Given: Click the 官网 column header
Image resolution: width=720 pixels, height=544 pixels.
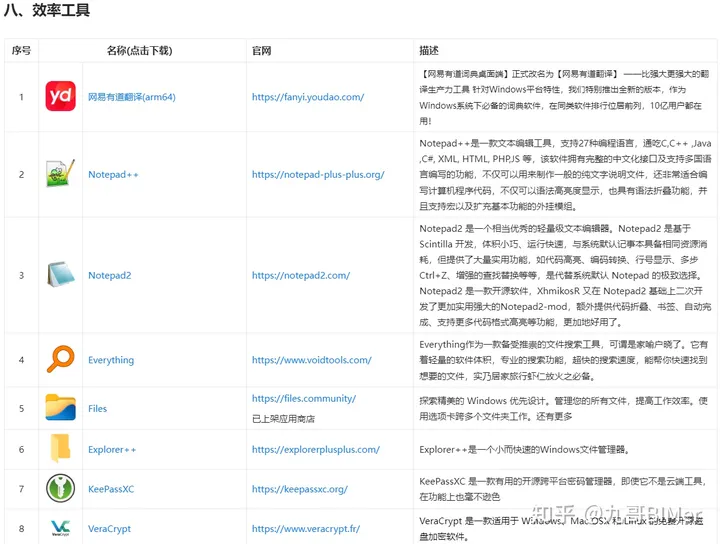Looking at the screenshot, I should [262, 50].
